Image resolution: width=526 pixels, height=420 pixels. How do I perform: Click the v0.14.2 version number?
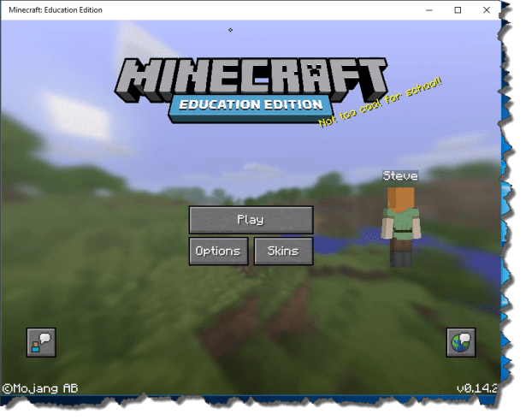click(x=476, y=388)
